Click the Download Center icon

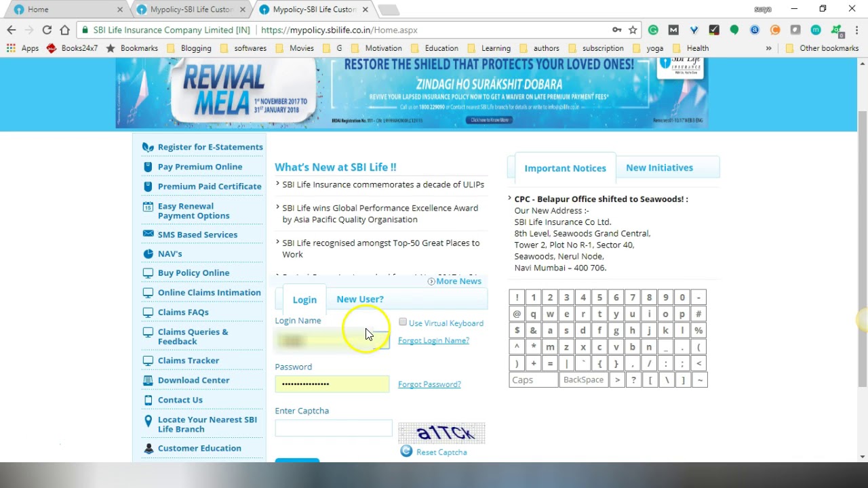pos(148,380)
